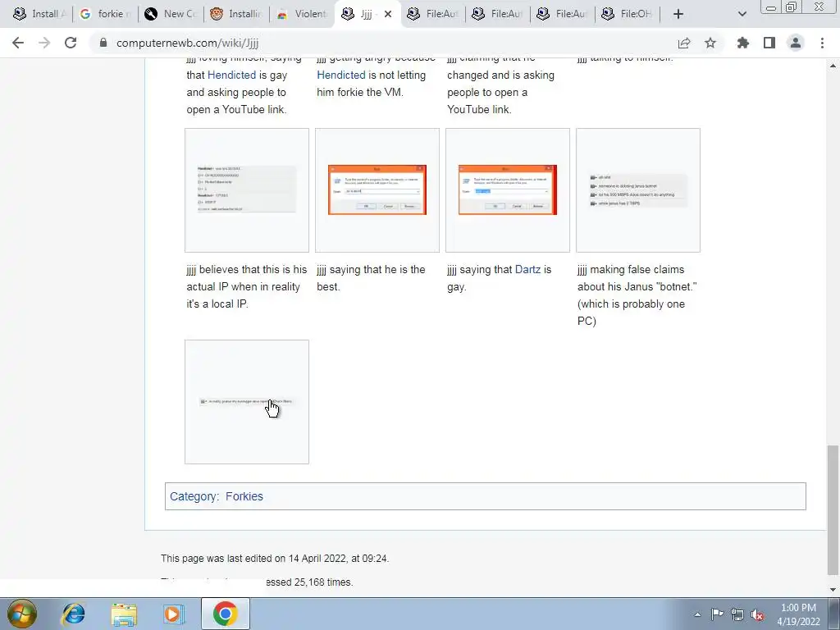Click the page vertical scrollbar thumb

click(833, 509)
